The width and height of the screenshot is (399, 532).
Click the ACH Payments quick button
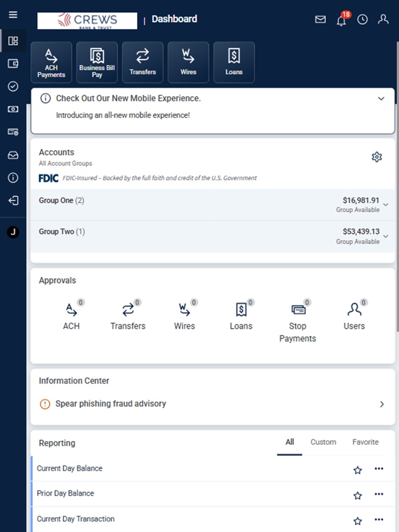[51, 62]
